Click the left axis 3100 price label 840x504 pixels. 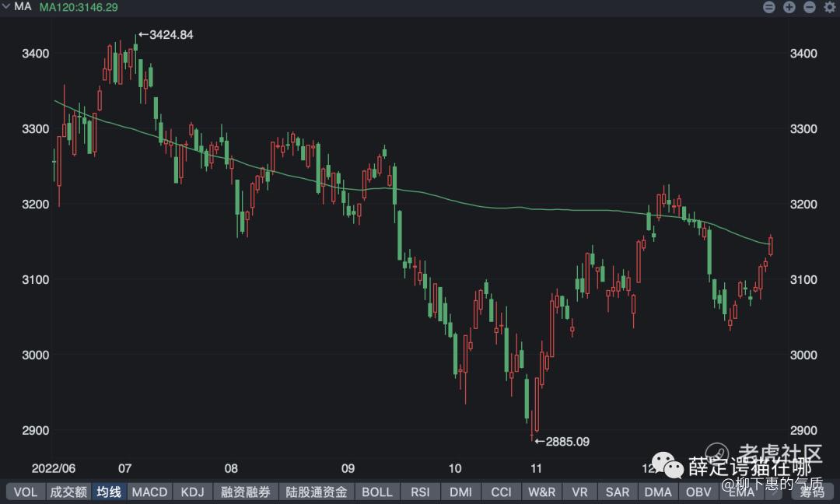click(35, 279)
